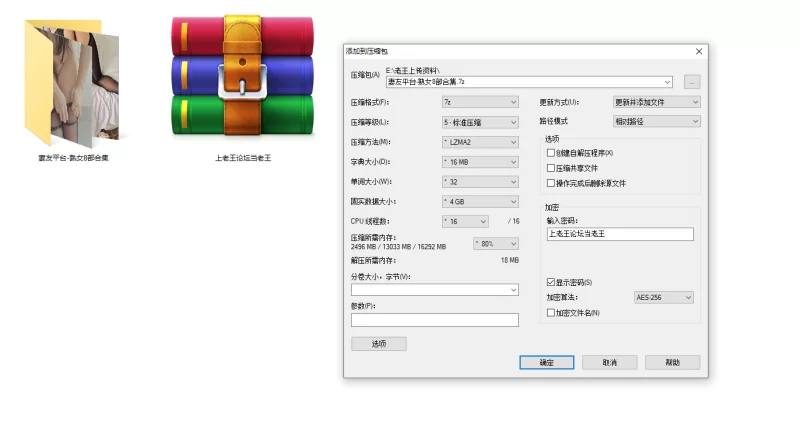Click the password input field
800x422 pixels.
click(x=620, y=234)
